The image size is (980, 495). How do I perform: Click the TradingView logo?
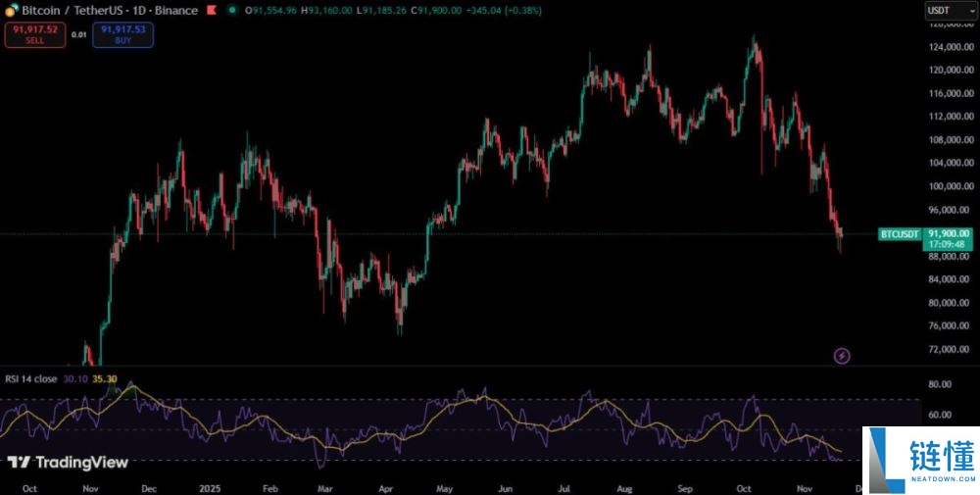tap(68, 462)
